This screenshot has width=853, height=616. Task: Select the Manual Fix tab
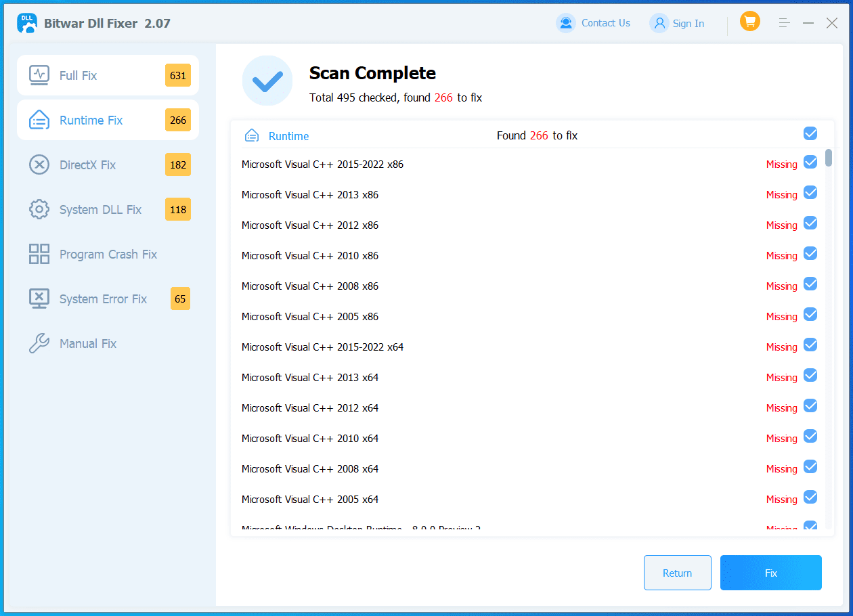(x=108, y=343)
